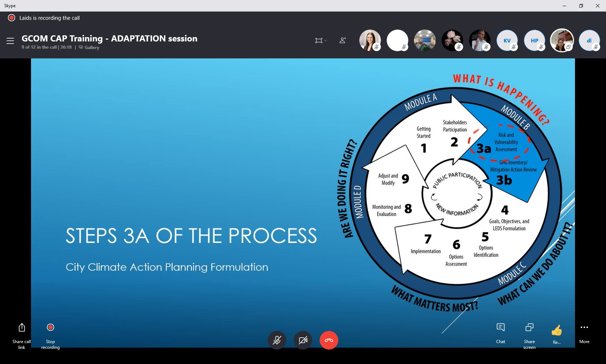Open the More options menu
Screen dimensions: 606x364
[584, 328]
